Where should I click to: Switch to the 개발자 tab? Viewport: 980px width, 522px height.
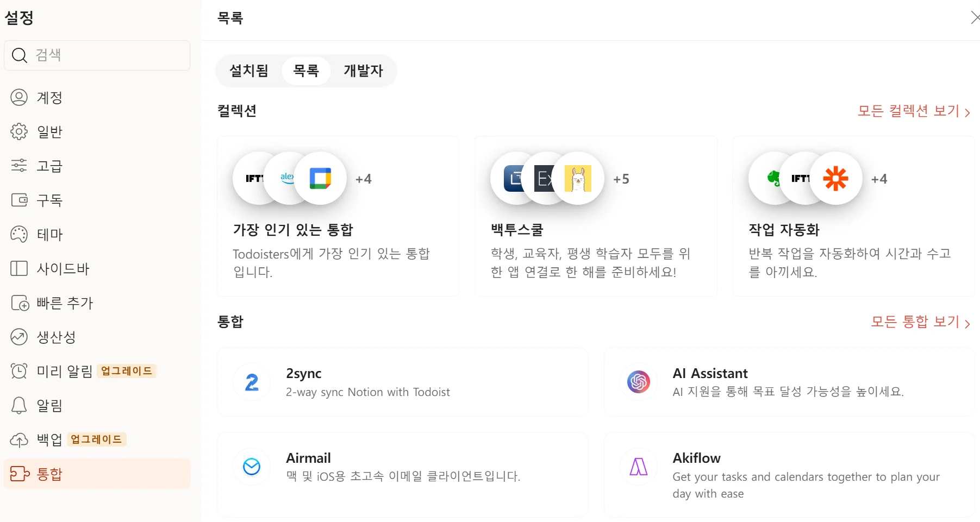(x=363, y=71)
